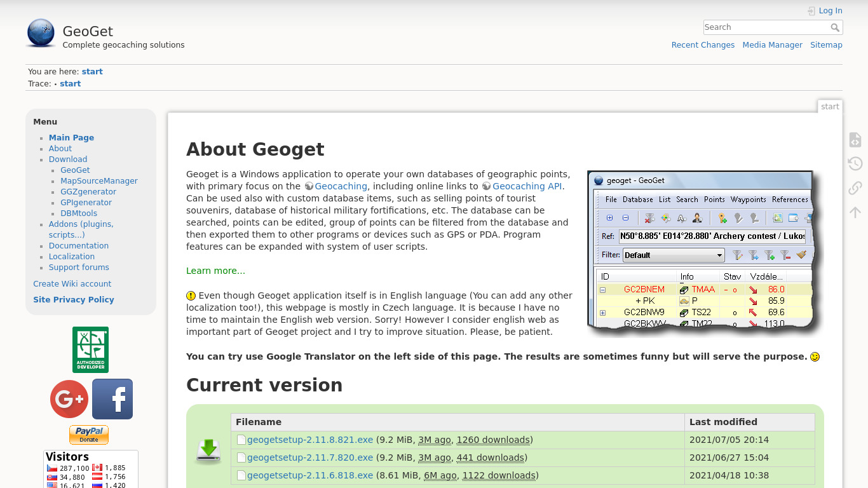Click the '441 downloads' text
This screenshot has height=488, width=868.
point(491,457)
